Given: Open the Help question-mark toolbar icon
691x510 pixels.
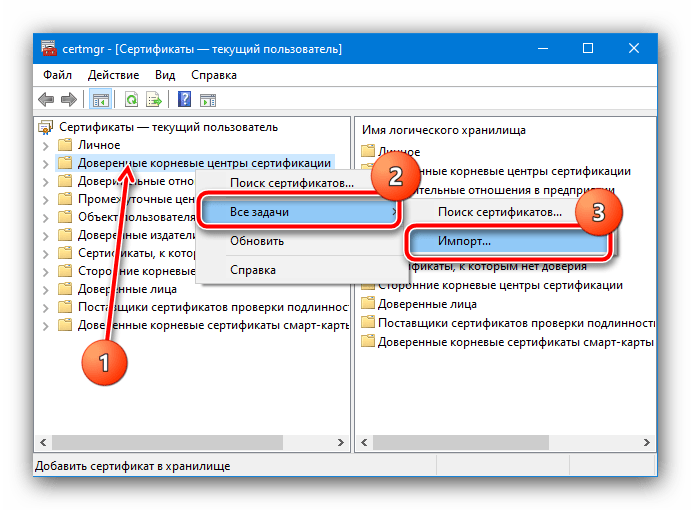Looking at the screenshot, I should (x=184, y=99).
